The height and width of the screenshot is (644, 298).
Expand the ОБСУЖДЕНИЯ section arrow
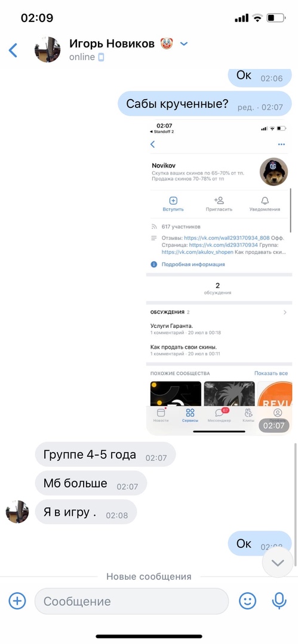(285, 312)
